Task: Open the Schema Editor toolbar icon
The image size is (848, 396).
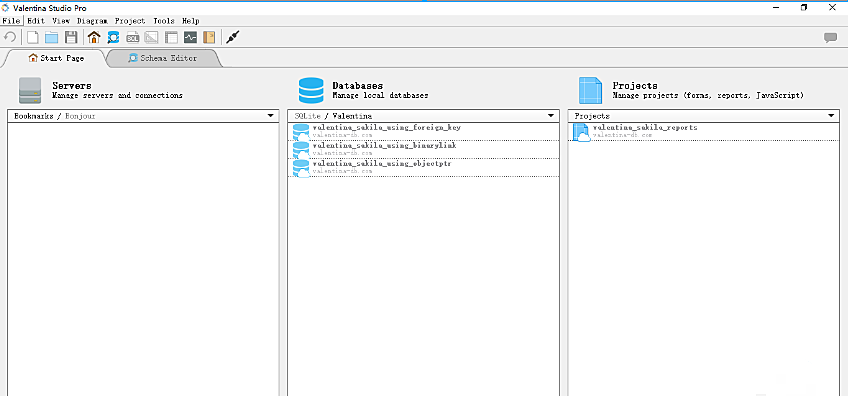Action: pyautogui.click(x=113, y=37)
